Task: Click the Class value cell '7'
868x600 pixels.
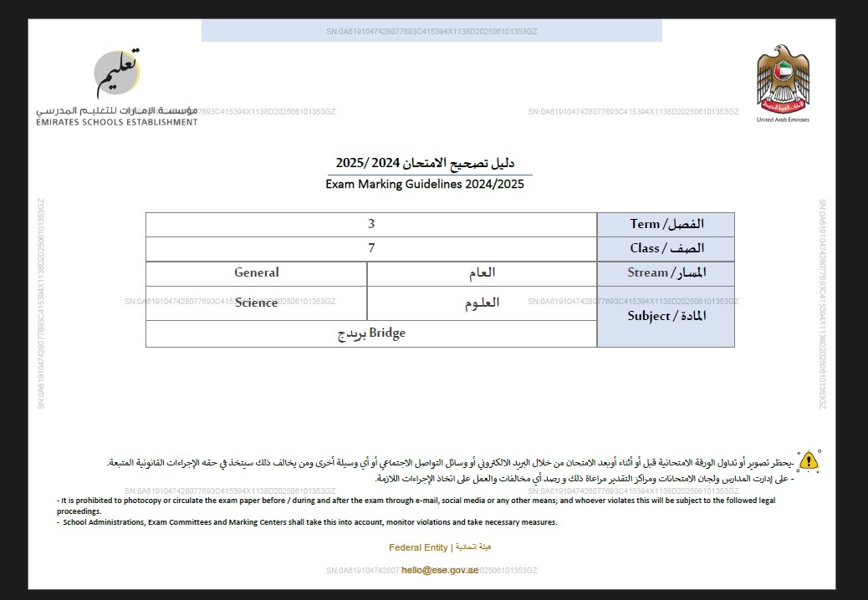Action: coord(371,249)
